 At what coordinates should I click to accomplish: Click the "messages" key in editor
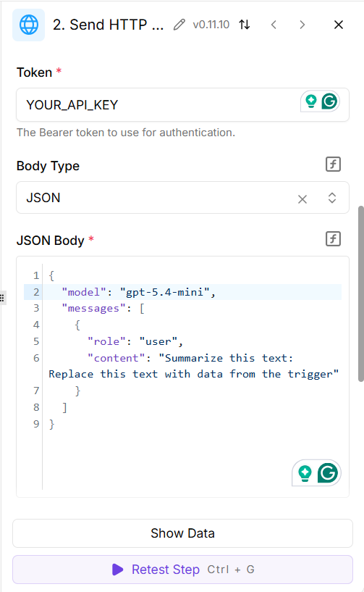pyautogui.click(x=93, y=309)
